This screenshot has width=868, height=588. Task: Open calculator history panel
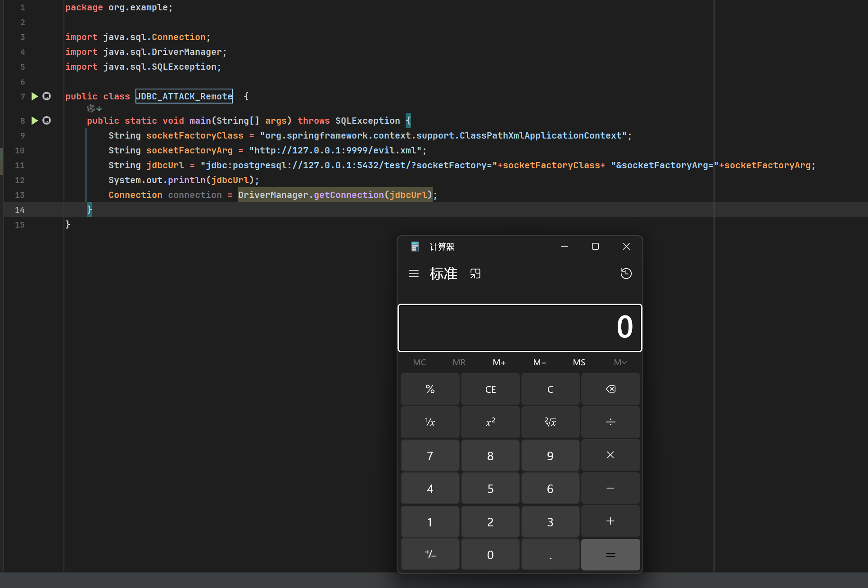tap(626, 274)
